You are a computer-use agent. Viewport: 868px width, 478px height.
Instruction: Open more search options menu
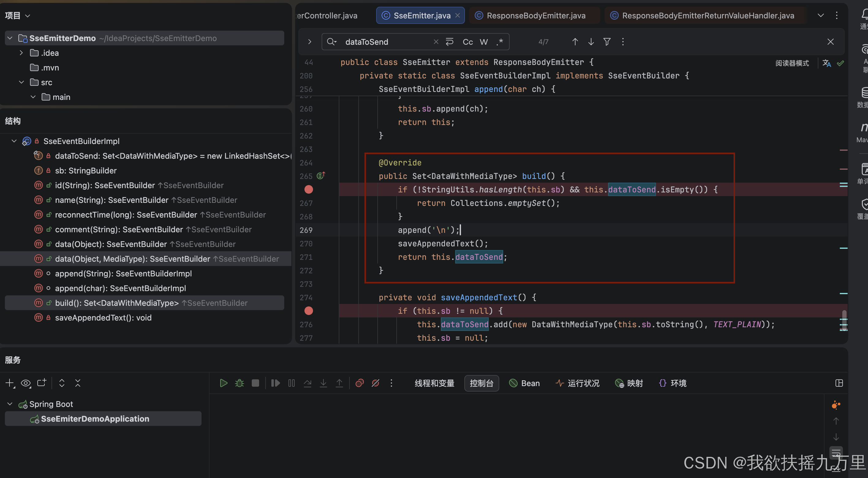(x=623, y=42)
